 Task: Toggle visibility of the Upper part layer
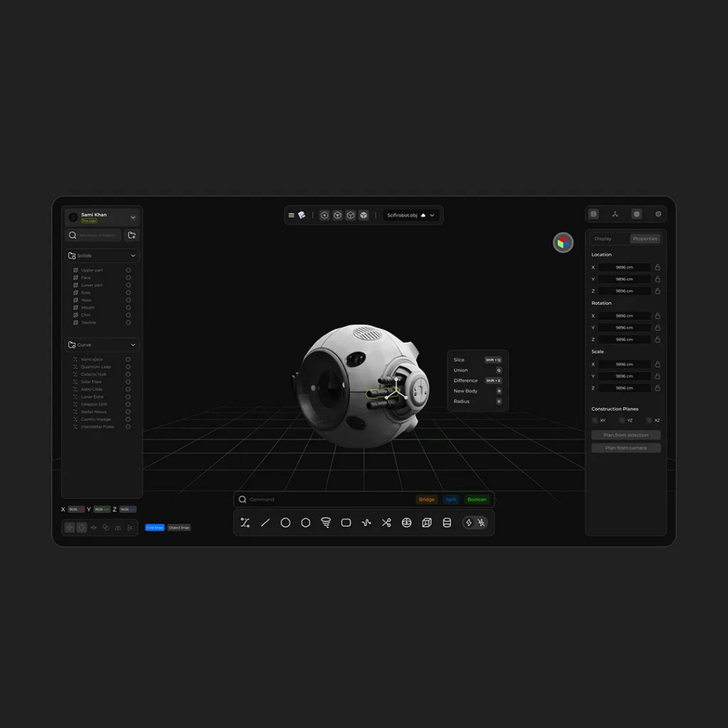128,270
